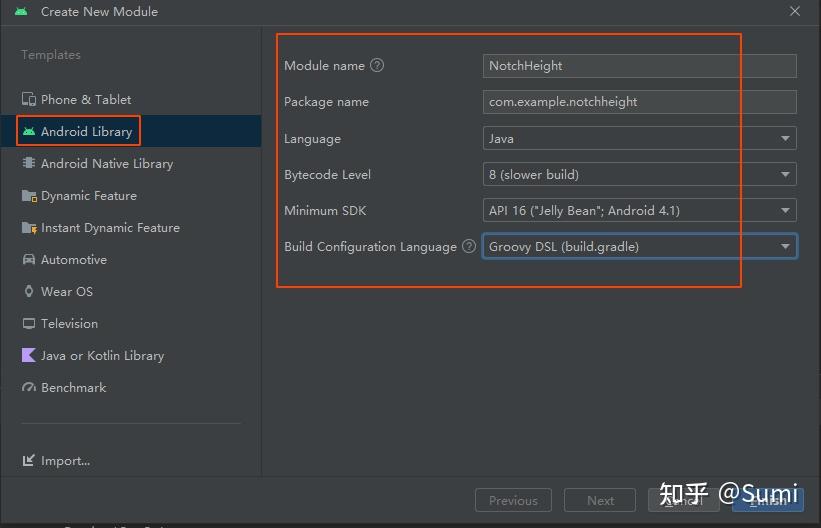821x528 pixels.
Task: Click the Android Library template icon
Action: [x=29, y=131]
